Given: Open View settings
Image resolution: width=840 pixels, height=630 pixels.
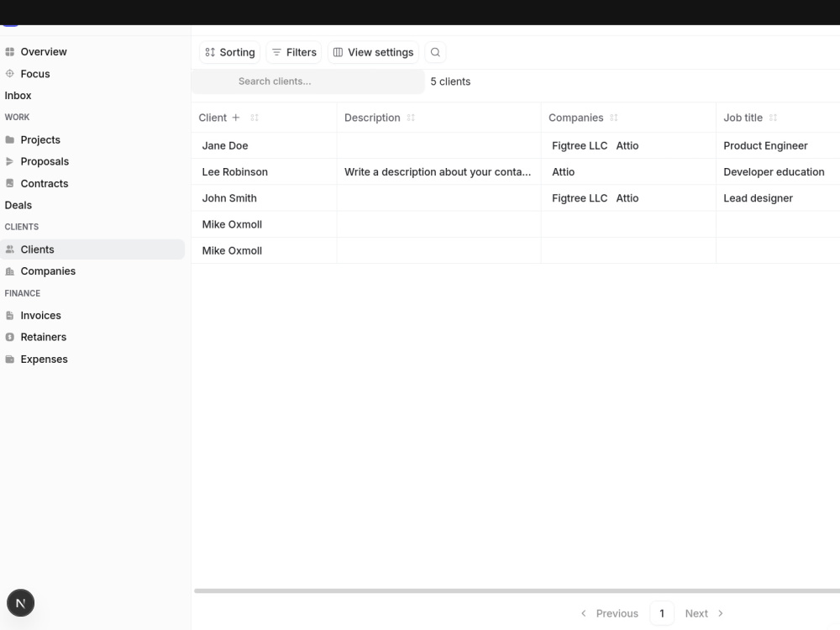Looking at the screenshot, I should point(373,52).
